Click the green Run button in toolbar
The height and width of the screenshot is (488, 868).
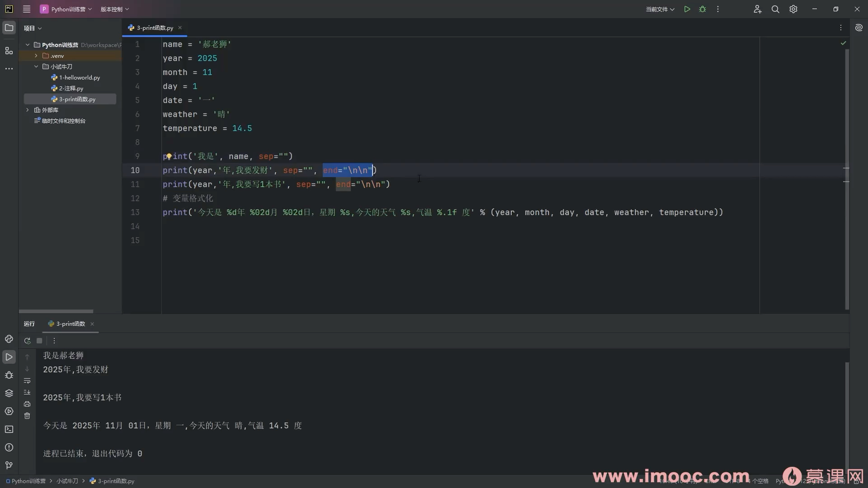coord(687,9)
